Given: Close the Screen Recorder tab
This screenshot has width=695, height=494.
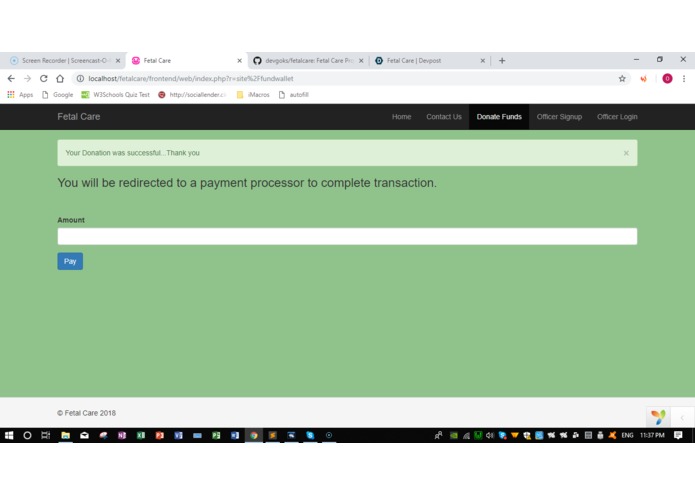Looking at the screenshot, I should pos(118,61).
